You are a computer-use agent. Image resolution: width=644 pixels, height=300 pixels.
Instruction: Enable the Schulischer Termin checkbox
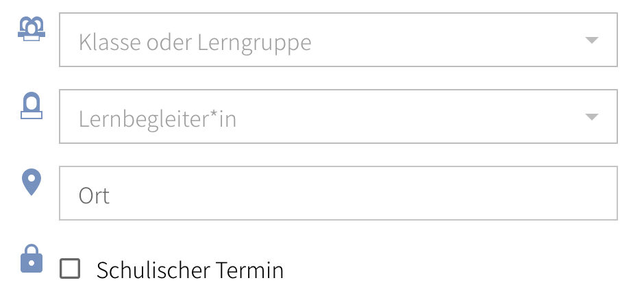tap(70, 268)
